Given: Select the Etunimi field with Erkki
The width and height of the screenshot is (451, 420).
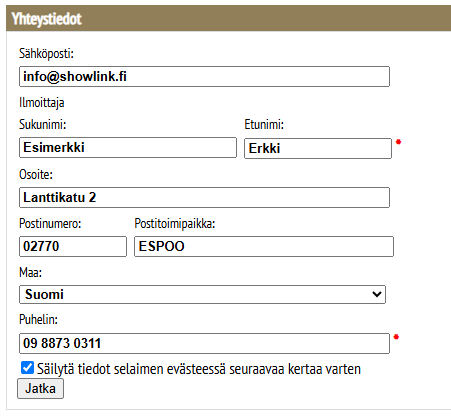Looking at the screenshot, I should pyautogui.click(x=318, y=148).
